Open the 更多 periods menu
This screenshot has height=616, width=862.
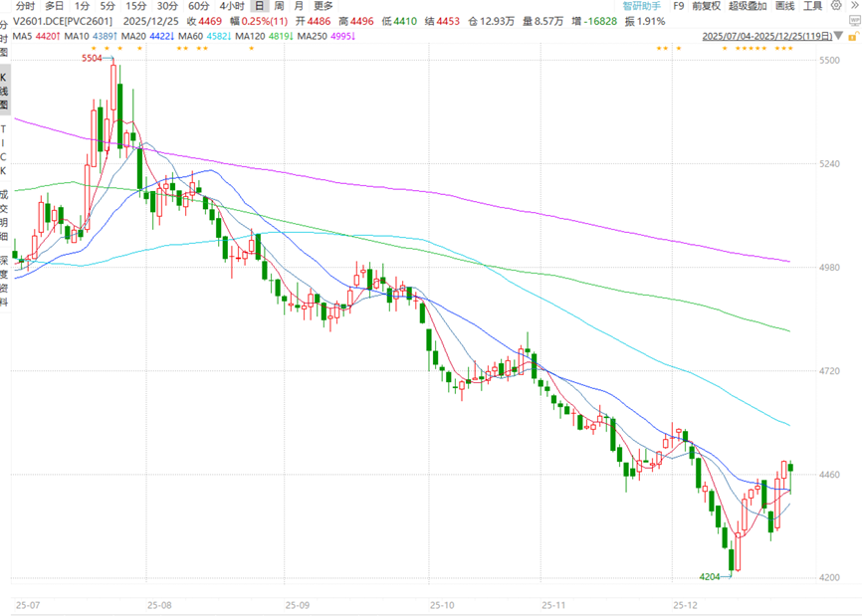pos(323,6)
